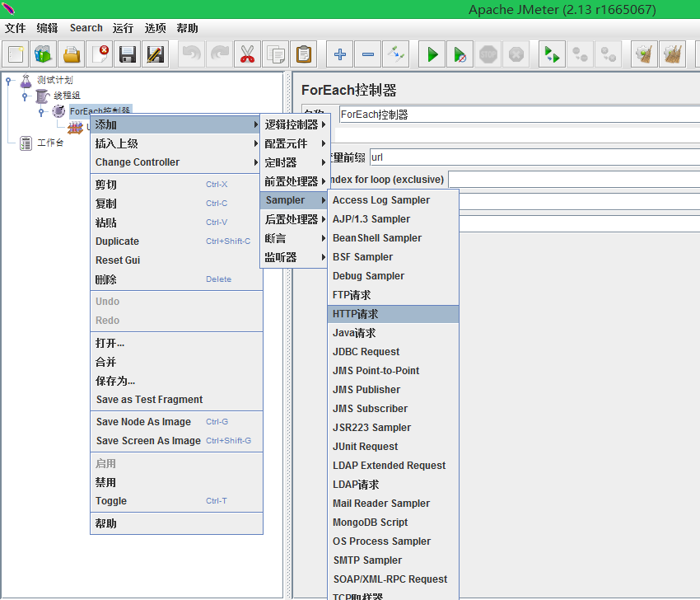Click the grey STOP sign icon

pos(488,54)
